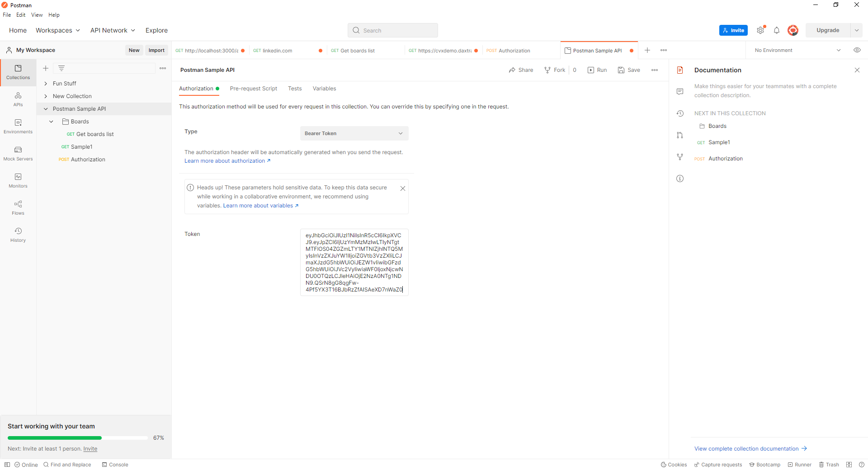Run the collection
This screenshot has width=868, height=470.
pos(597,70)
